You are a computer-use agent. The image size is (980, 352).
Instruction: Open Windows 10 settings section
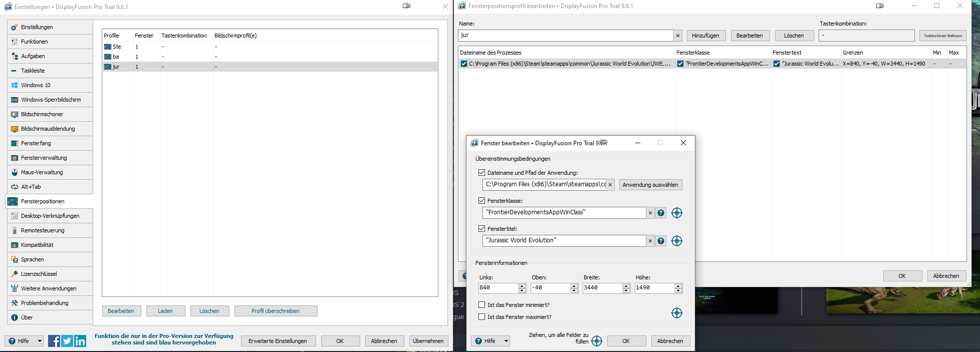click(x=50, y=85)
